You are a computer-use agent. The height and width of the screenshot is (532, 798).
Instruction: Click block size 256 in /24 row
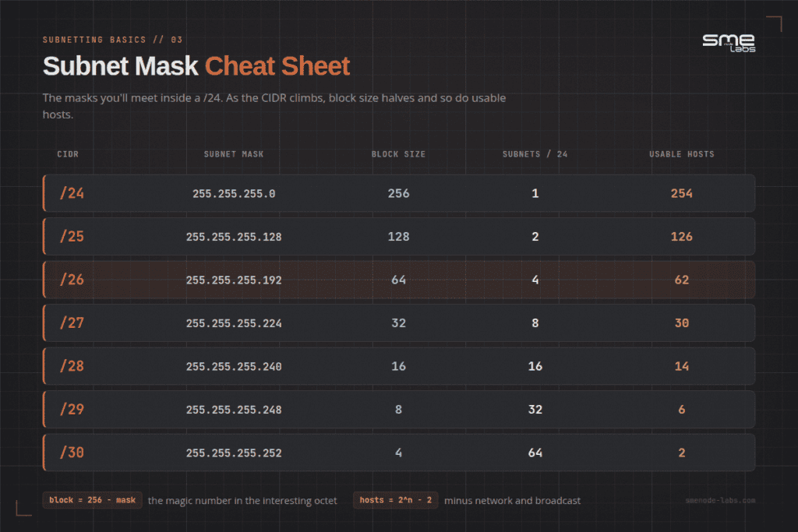pos(398,193)
